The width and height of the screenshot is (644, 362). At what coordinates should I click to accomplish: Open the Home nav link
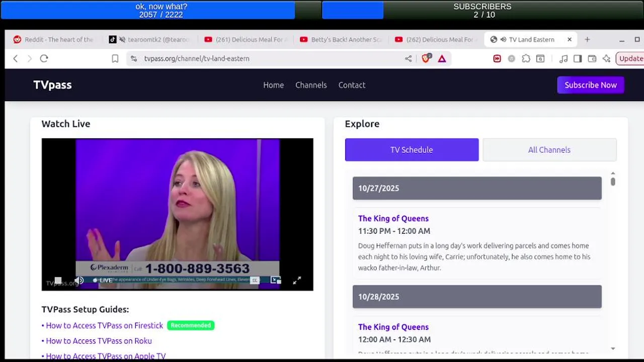273,85
